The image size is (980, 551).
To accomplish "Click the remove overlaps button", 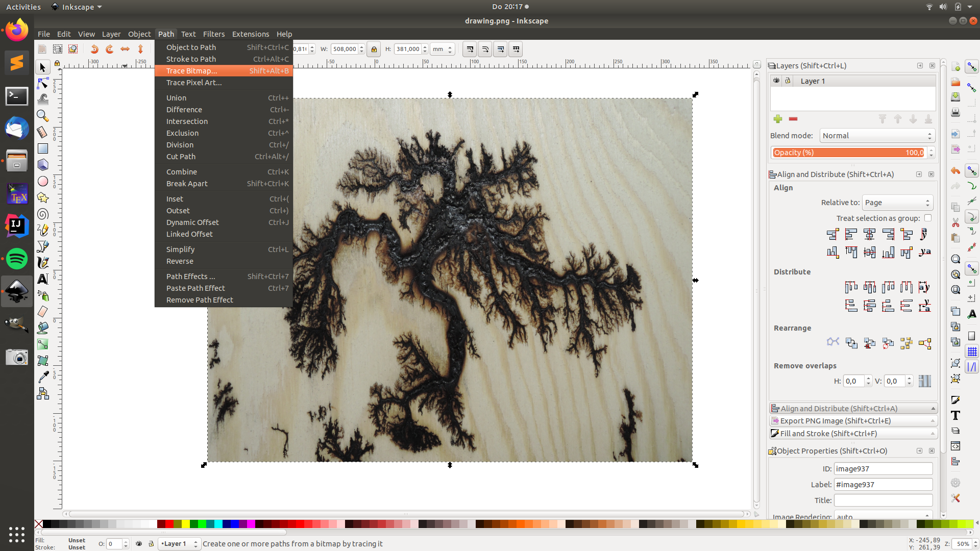I will (924, 381).
